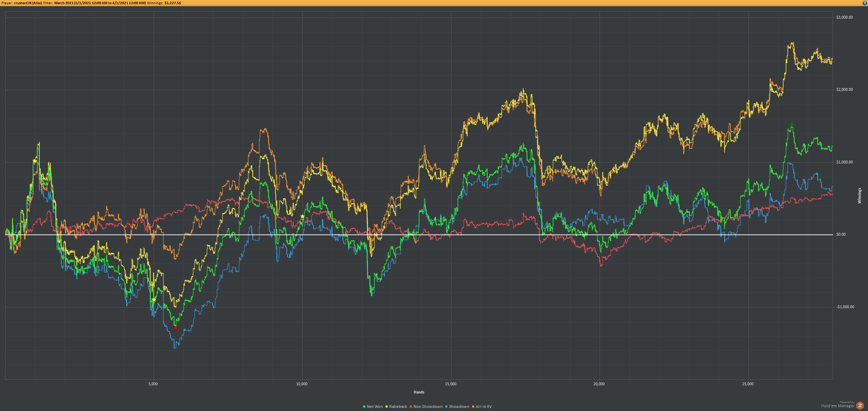
Task: Click the yellow star marker near the first peak
Action: click(x=35, y=161)
